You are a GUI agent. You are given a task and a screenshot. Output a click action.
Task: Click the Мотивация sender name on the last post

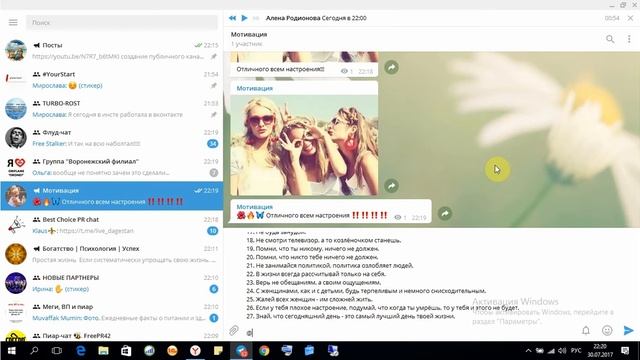click(x=255, y=207)
